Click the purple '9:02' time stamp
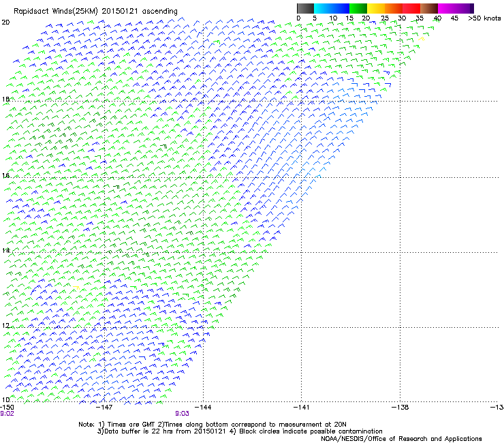 point(7,414)
